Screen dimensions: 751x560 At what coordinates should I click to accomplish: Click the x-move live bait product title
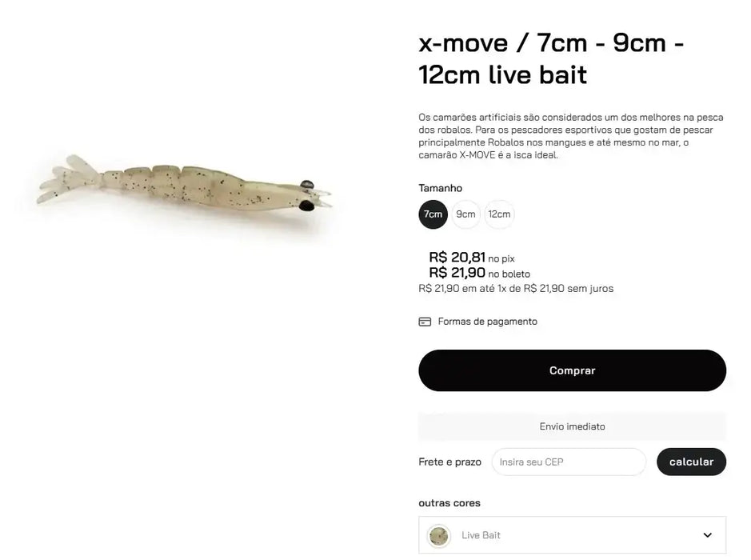[x=551, y=58]
